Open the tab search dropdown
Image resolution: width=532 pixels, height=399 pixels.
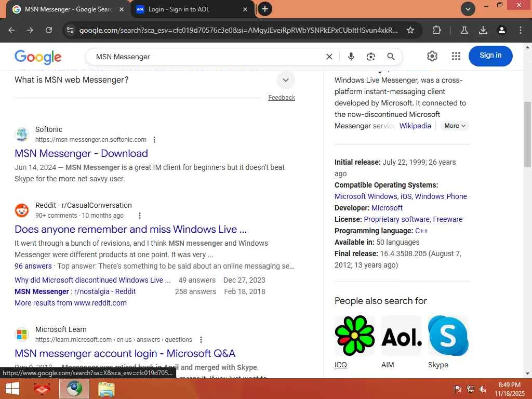(x=468, y=9)
